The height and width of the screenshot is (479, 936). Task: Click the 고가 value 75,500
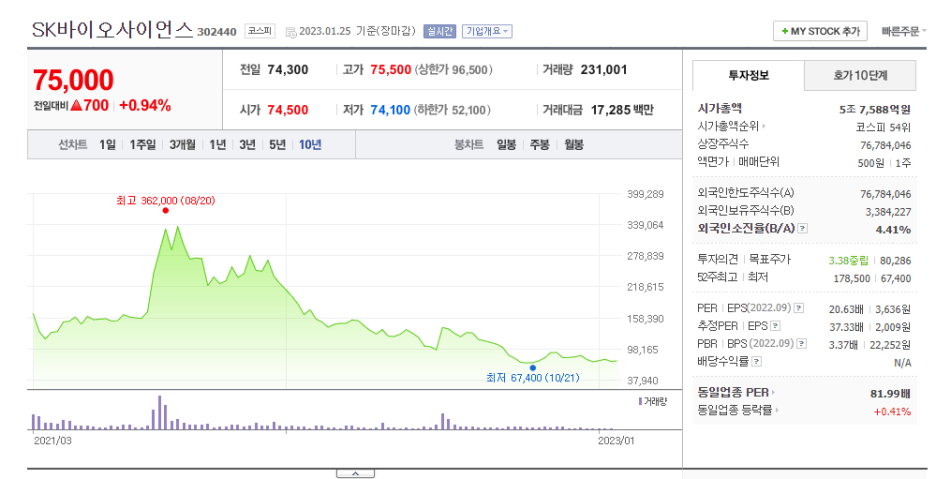click(390, 70)
